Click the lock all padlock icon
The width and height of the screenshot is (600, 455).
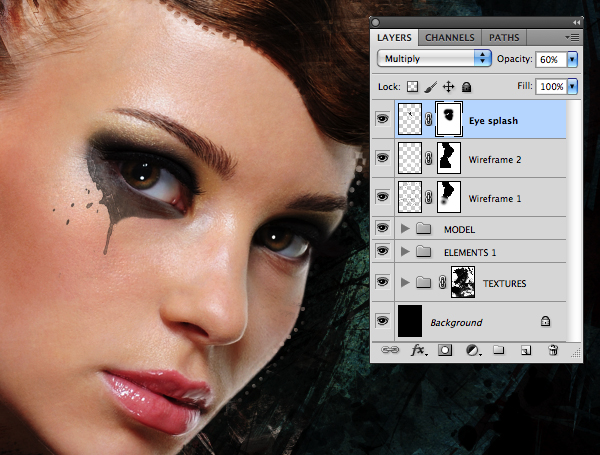coord(466,87)
